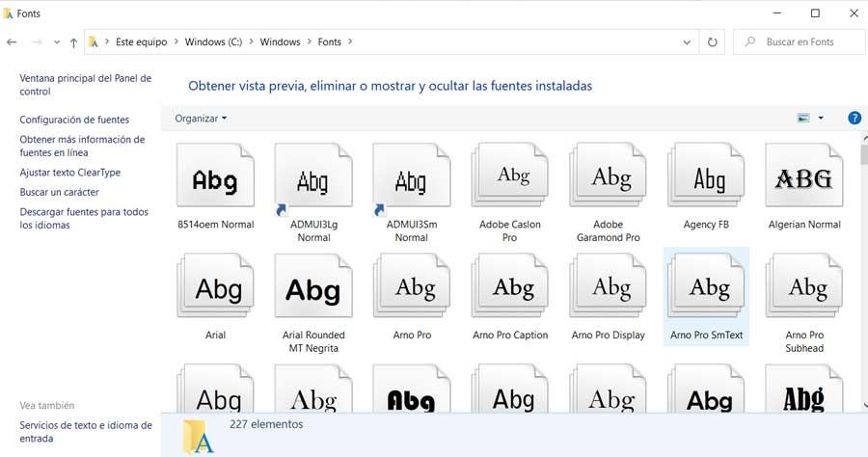Navigate to Este equipo breadcrumb
The image size is (868, 457).
tap(141, 42)
